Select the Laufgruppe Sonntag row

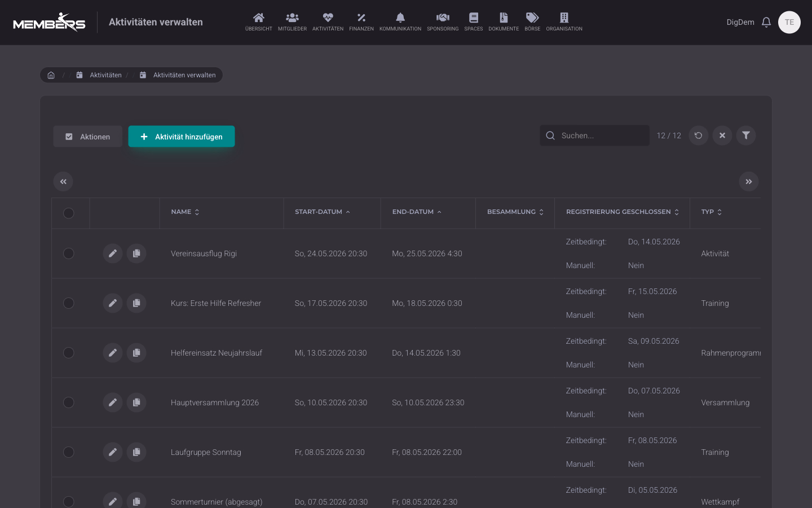click(69, 452)
